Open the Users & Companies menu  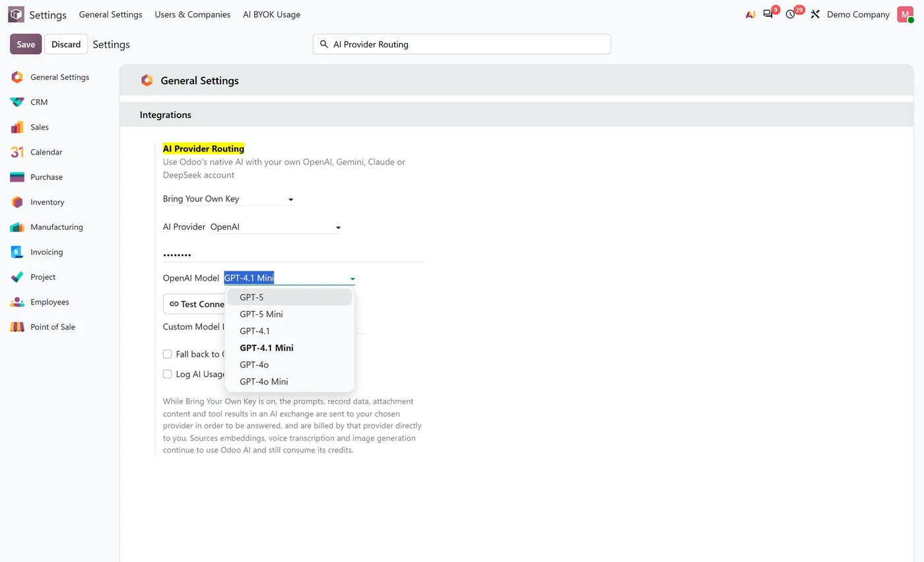click(x=193, y=15)
